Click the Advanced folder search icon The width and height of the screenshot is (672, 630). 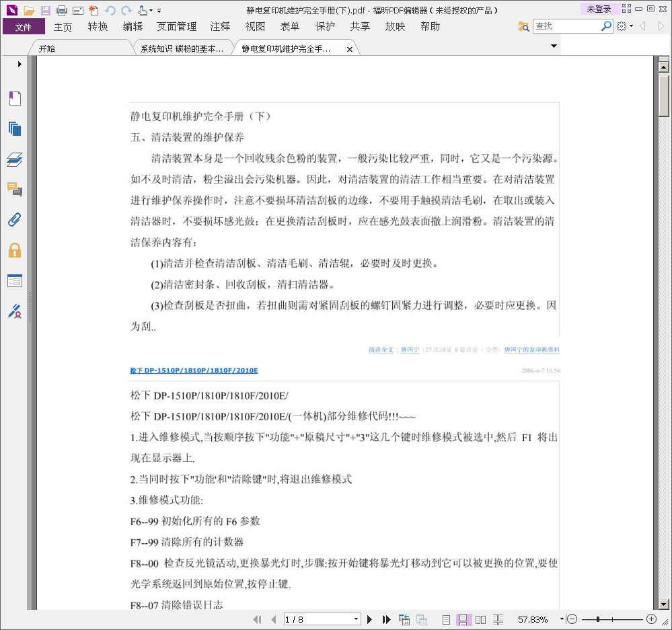pos(523,26)
